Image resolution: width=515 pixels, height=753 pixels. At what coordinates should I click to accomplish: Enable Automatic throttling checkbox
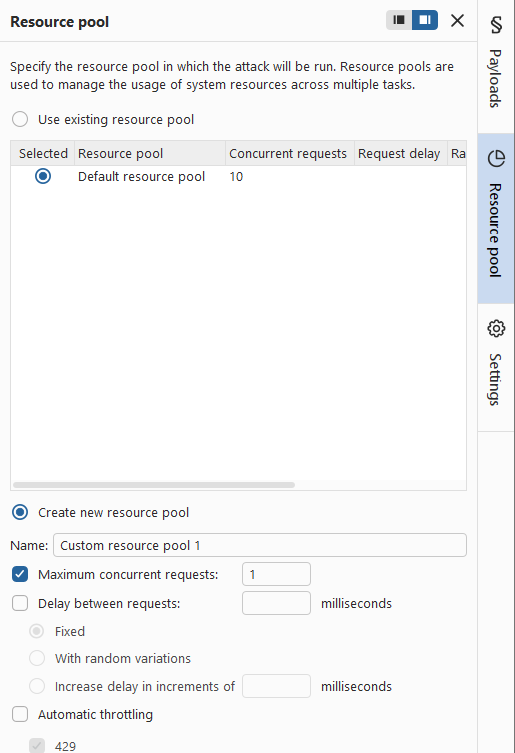(x=20, y=714)
